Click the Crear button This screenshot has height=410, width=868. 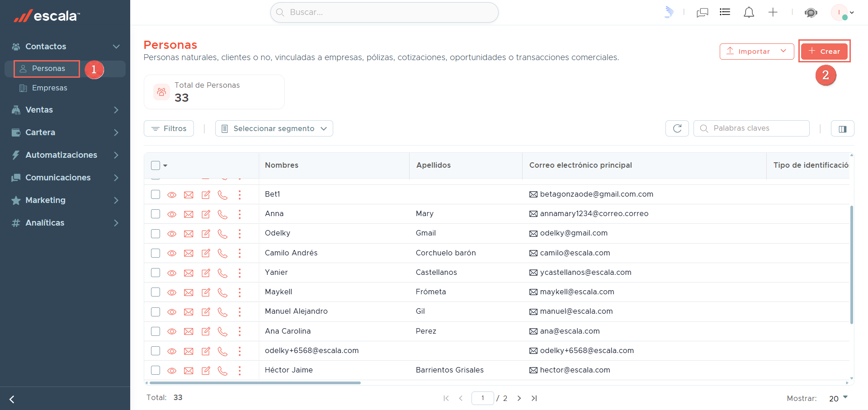(x=824, y=51)
